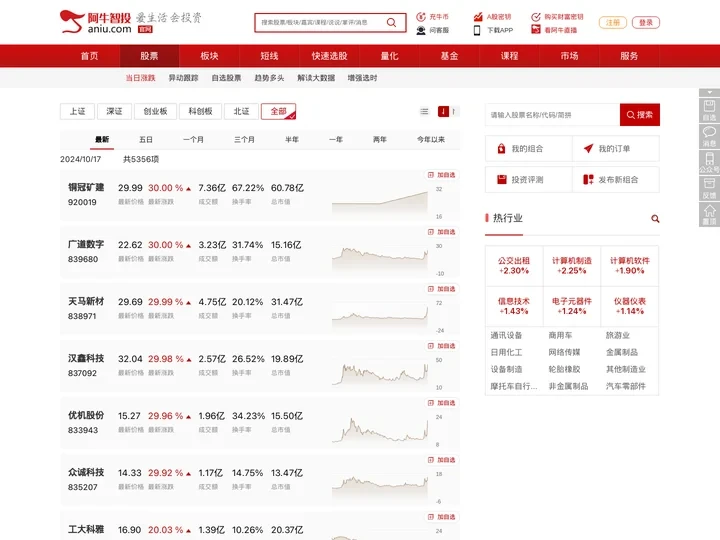This screenshot has width=720, height=540.
Task: Click the 注册 register button
Action: click(613, 22)
